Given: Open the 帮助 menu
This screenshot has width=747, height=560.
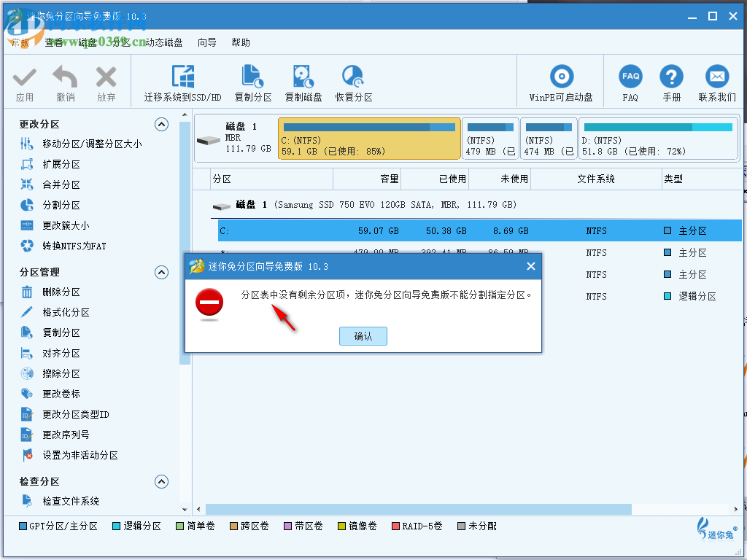Looking at the screenshot, I should [241, 42].
